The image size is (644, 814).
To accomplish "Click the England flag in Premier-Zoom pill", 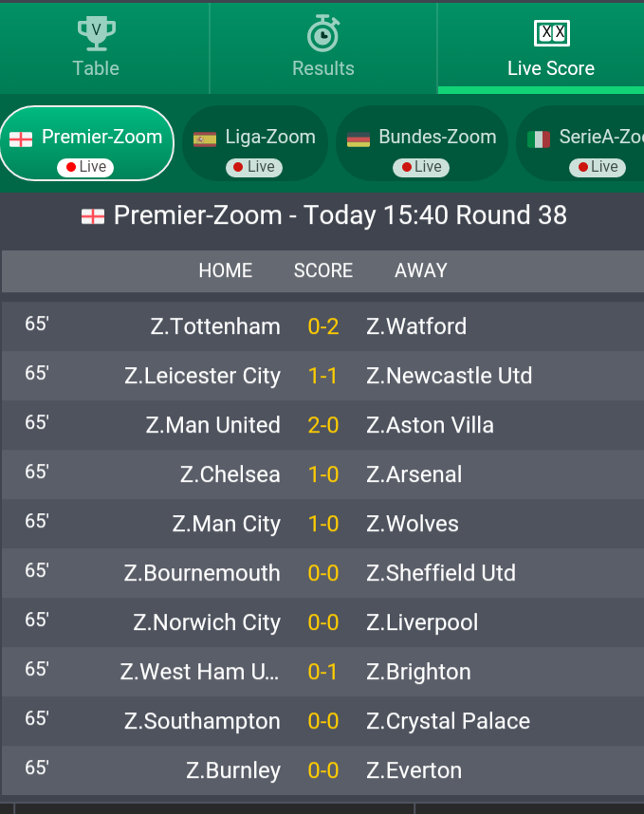I will point(21,139).
